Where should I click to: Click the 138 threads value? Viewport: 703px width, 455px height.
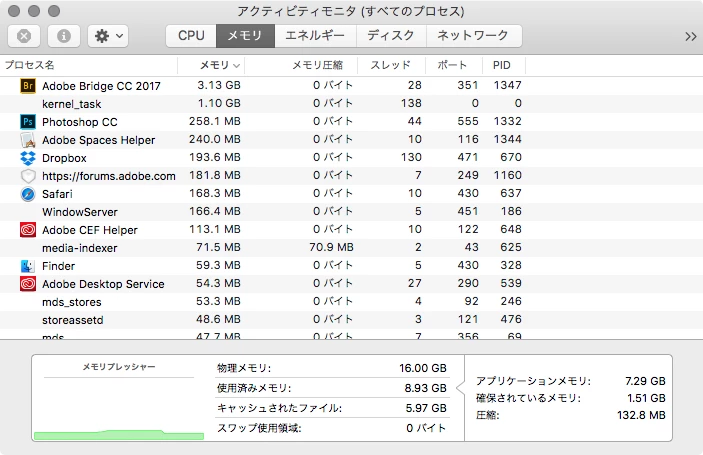[411, 103]
